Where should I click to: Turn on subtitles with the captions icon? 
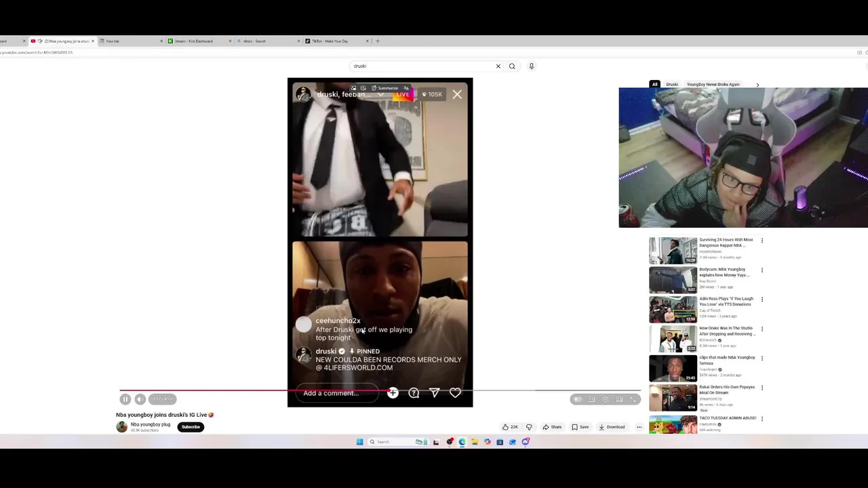(591, 399)
